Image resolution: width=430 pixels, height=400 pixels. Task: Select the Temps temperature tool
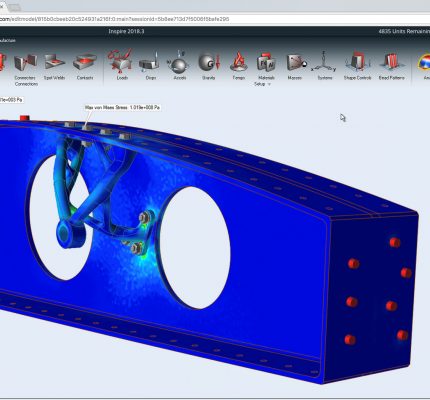pos(239,62)
